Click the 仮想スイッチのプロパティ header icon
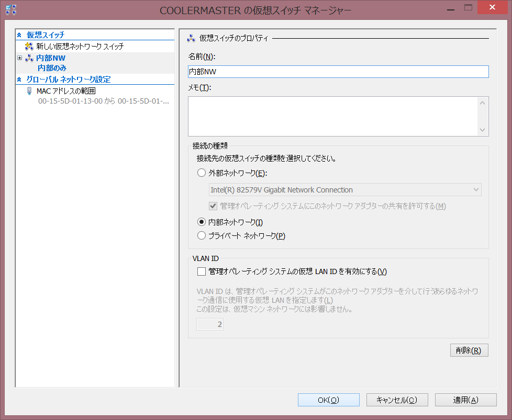The width and height of the screenshot is (512, 420). [191, 39]
